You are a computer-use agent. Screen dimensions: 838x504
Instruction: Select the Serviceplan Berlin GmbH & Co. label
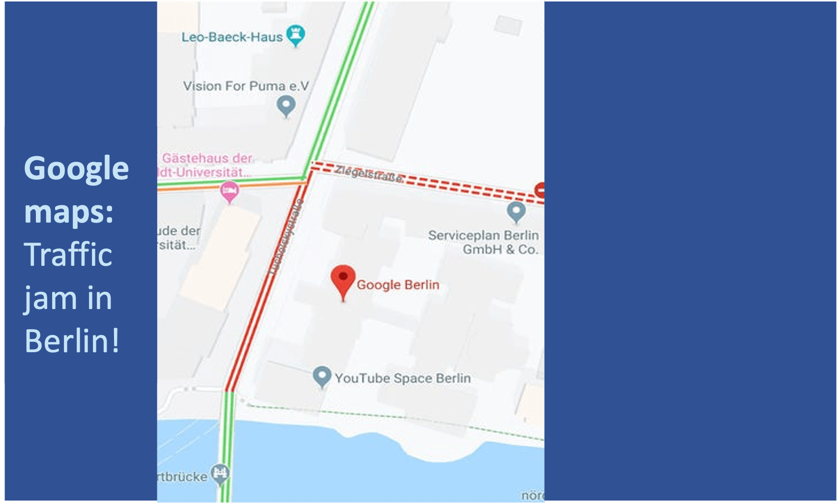pos(484,242)
